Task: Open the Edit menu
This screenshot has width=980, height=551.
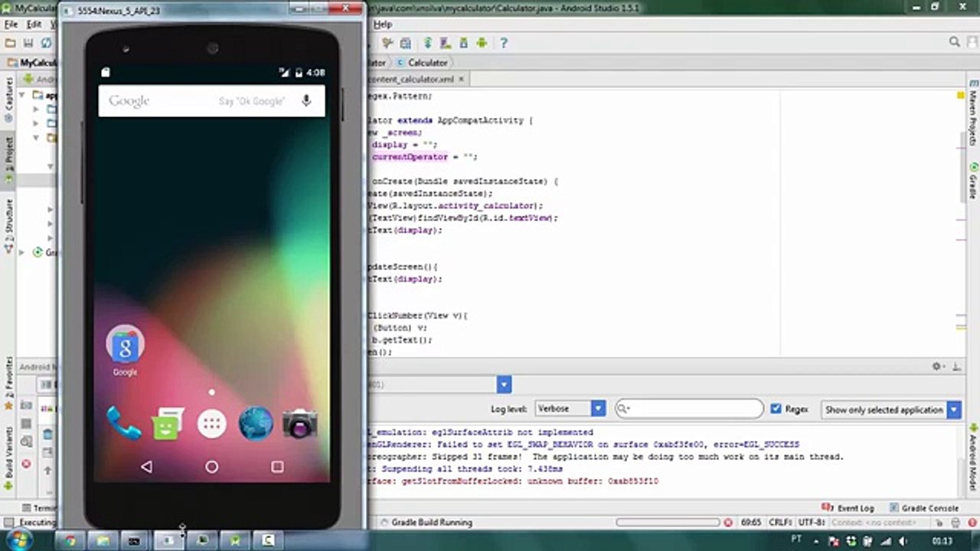Action: tap(34, 24)
